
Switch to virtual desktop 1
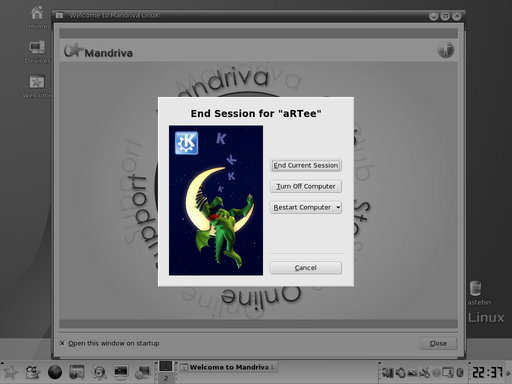(x=166, y=367)
